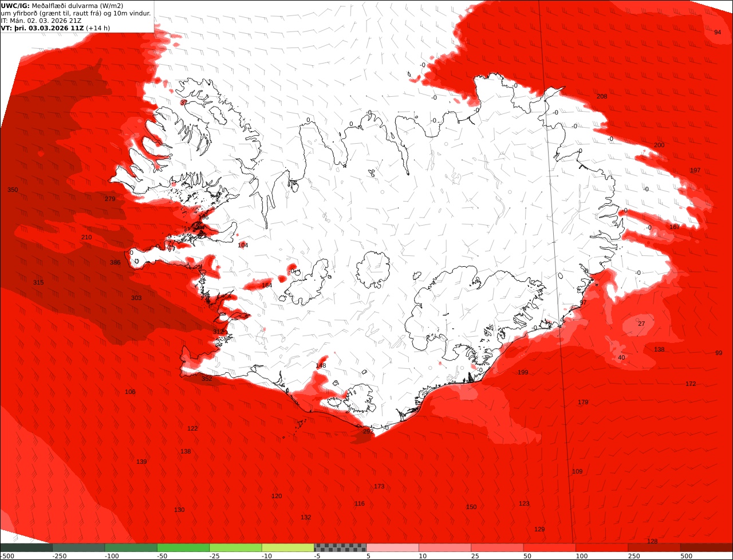This screenshot has height=560, width=733.
Task: Click the map value 122 in the southwest sea
Action: pos(192,428)
